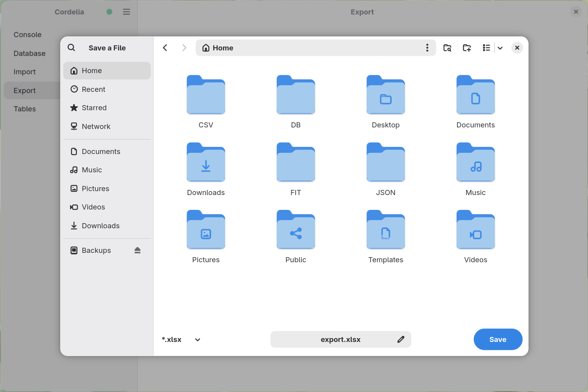Select the DB folder
Screen dimensions: 588x392
(296, 102)
